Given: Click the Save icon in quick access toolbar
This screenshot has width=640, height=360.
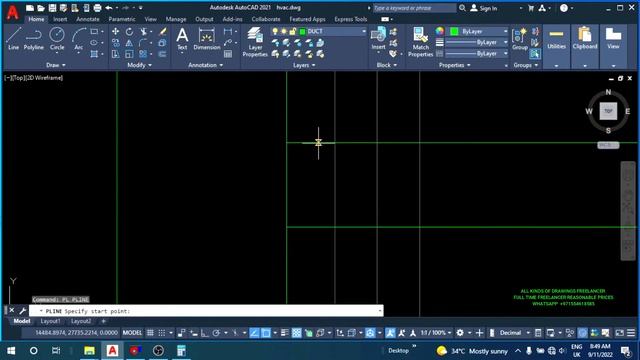Looking at the screenshot, I should tap(52, 8).
